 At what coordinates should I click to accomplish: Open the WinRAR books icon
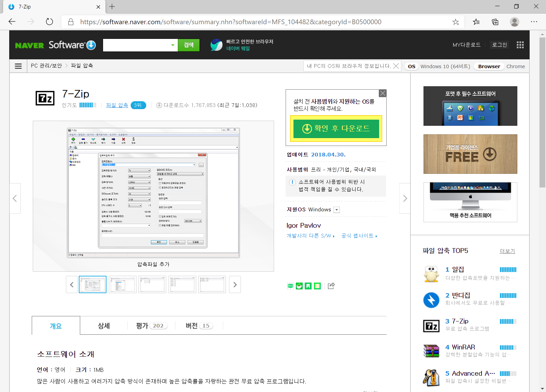click(431, 351)
